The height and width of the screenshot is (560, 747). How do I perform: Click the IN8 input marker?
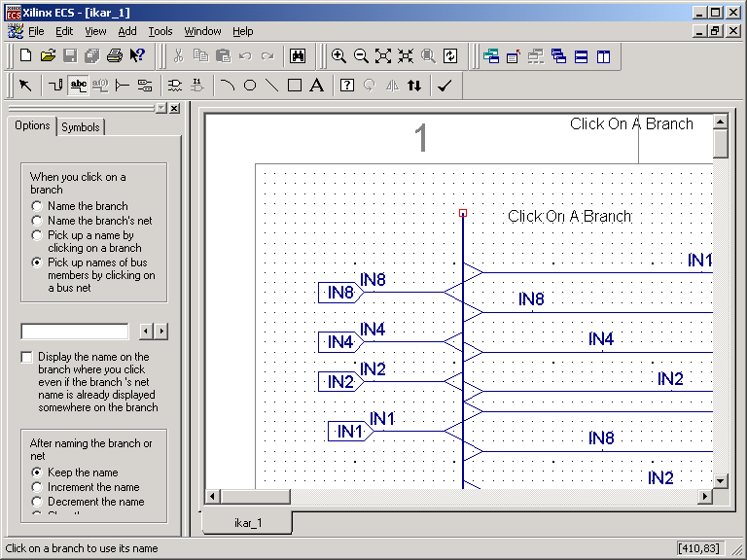tap(341, 293)
